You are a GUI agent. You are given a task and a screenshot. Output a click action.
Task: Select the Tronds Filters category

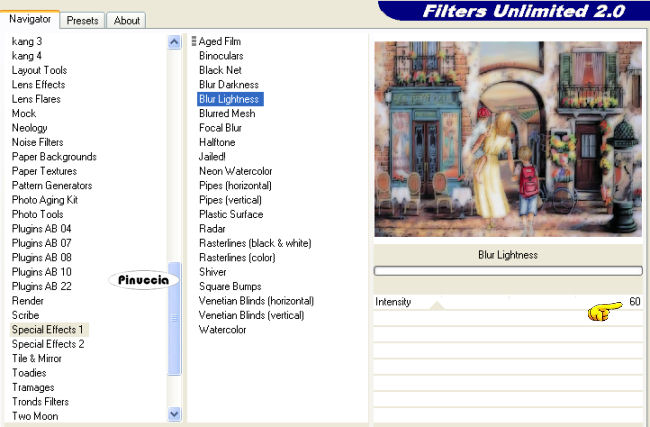[40, 402]
